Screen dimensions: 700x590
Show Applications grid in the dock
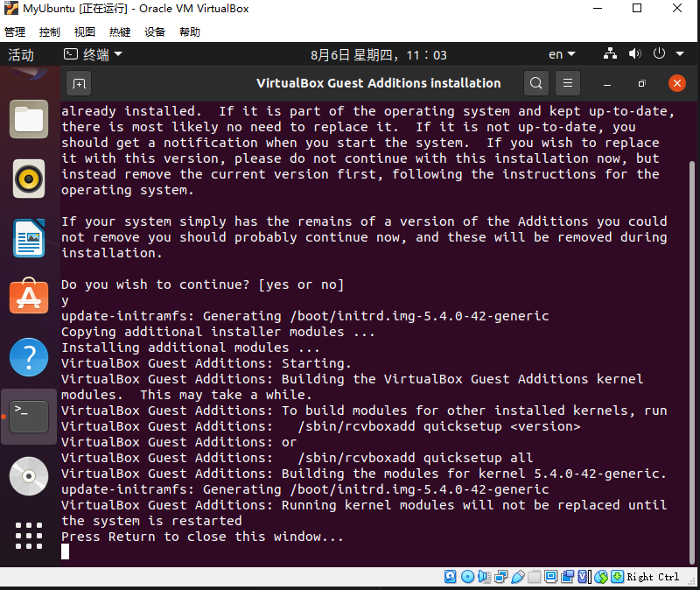[29, 536]
